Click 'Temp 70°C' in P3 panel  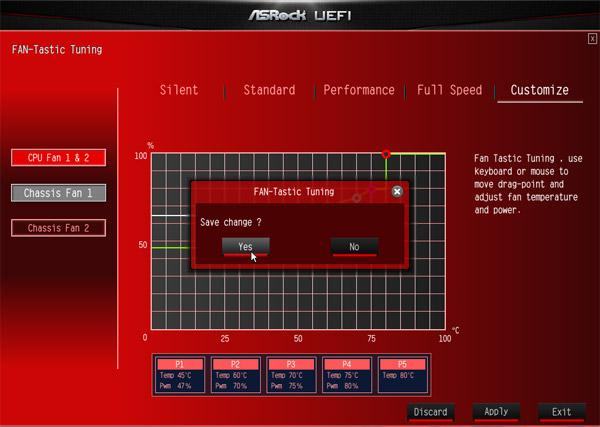pyautogui.click(x=287, y=375)
